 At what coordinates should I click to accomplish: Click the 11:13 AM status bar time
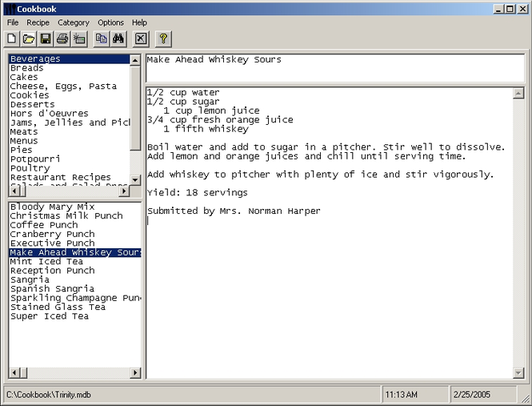tap(402, 395)
